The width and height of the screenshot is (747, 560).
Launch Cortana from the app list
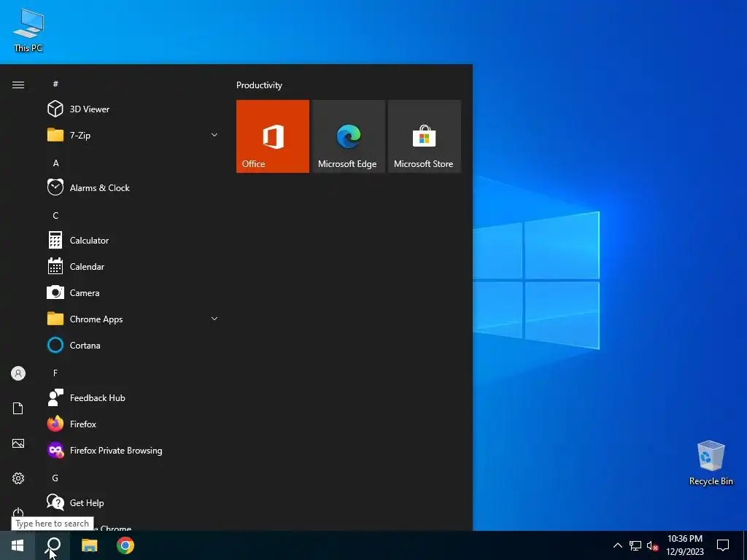(133, 345)
